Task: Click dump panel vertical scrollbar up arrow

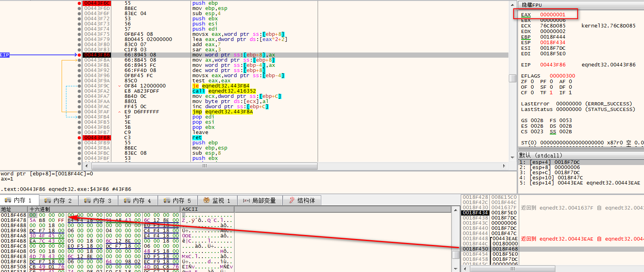Action: tap(456, 210)
